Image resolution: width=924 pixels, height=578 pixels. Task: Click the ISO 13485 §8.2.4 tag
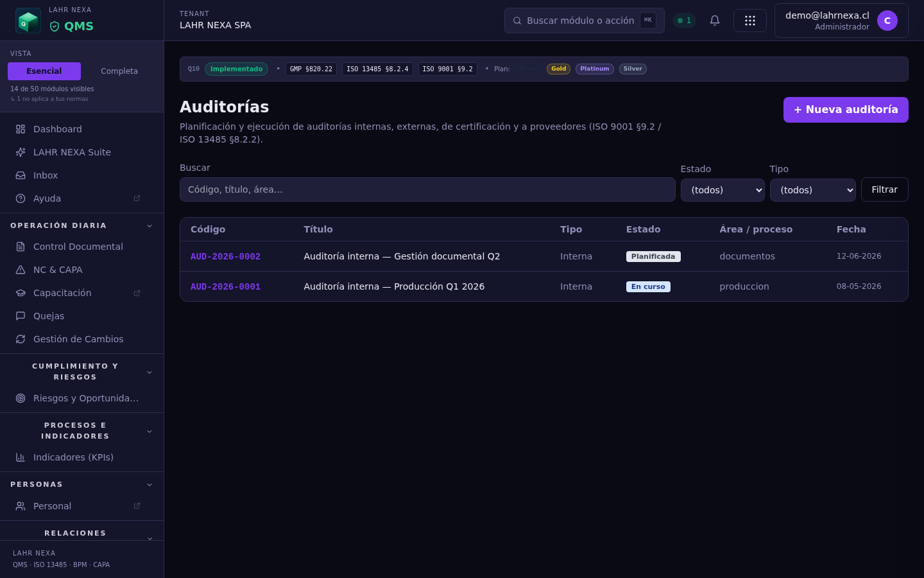click(377, 69)
